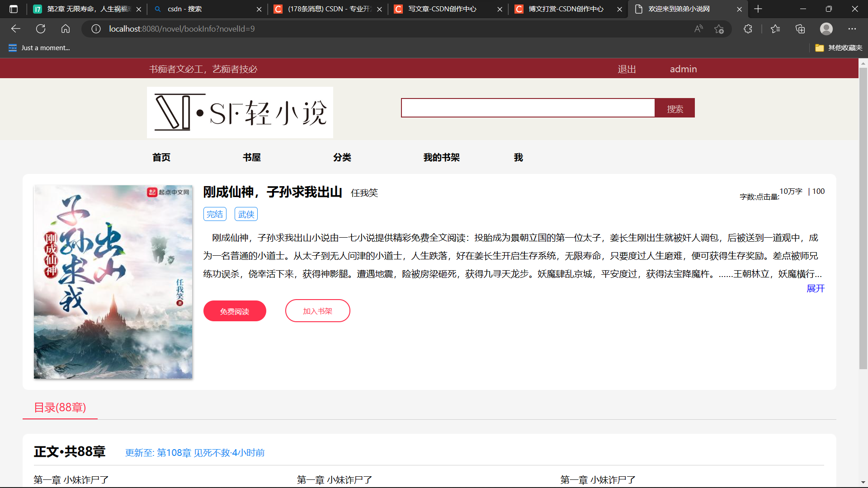Focus the novel search input box
This screenshot has width=868, height=488.
click(x=528, y=108)
